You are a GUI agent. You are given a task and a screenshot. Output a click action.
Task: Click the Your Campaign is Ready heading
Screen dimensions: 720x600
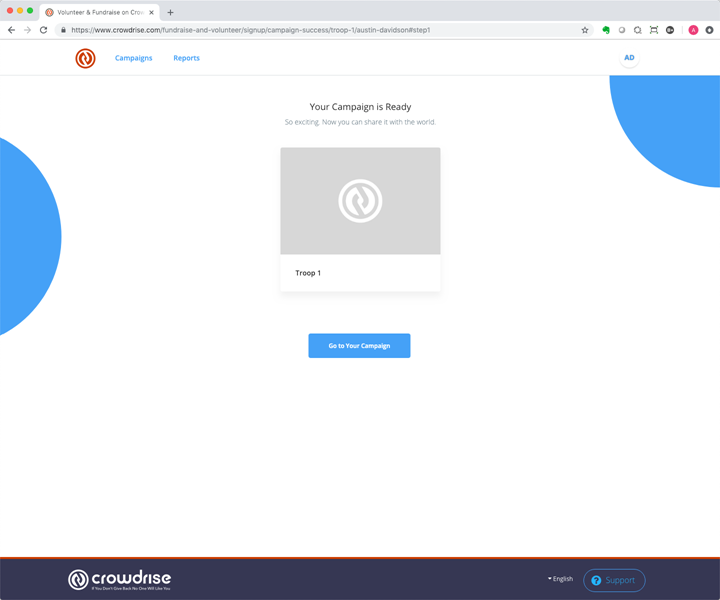click(360, 107)
